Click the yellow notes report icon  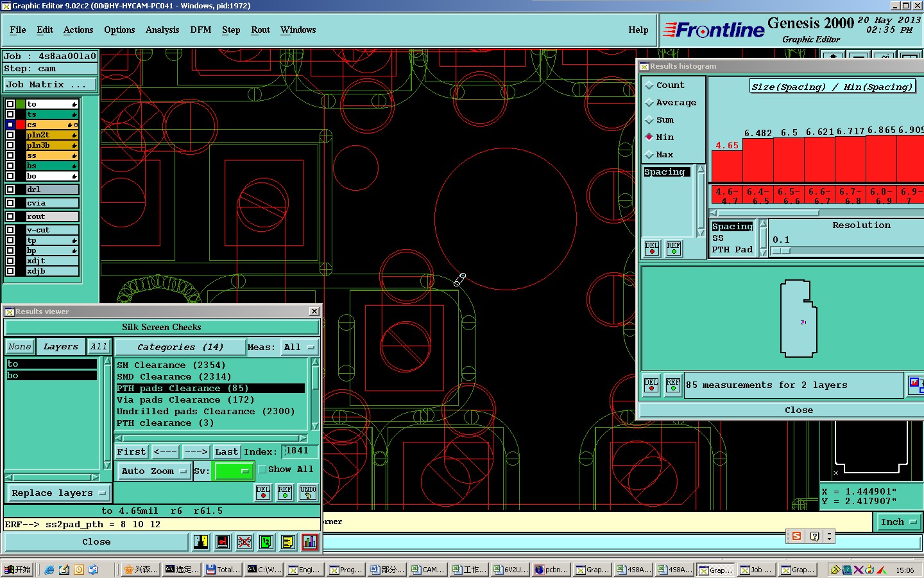(288, 542)
